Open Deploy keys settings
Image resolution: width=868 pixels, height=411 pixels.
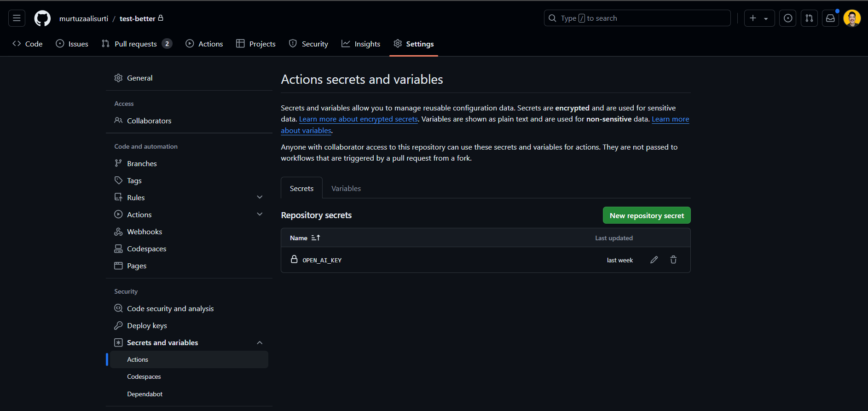coord(189,325)
